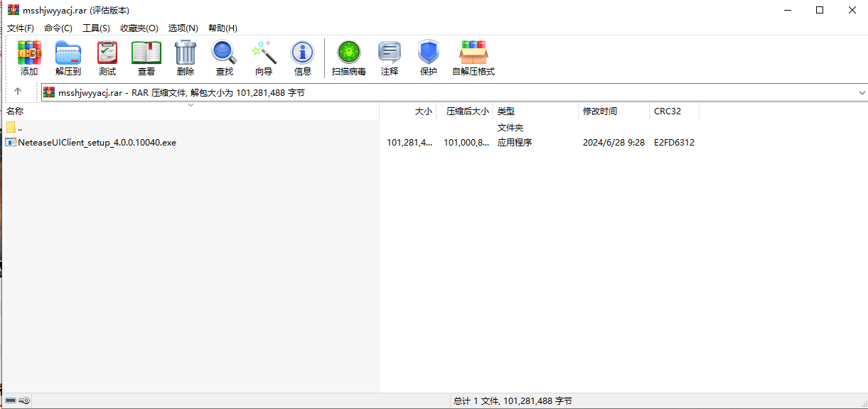Close the WinRAR window
Image resolution: width=868 pixels, height=409 pixels.
tap(852, 10)
